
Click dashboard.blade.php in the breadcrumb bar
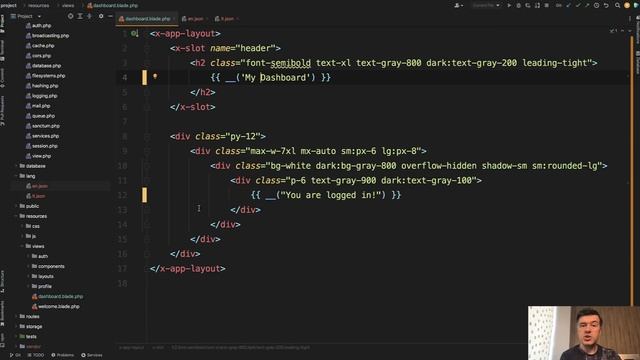point(113,5)
